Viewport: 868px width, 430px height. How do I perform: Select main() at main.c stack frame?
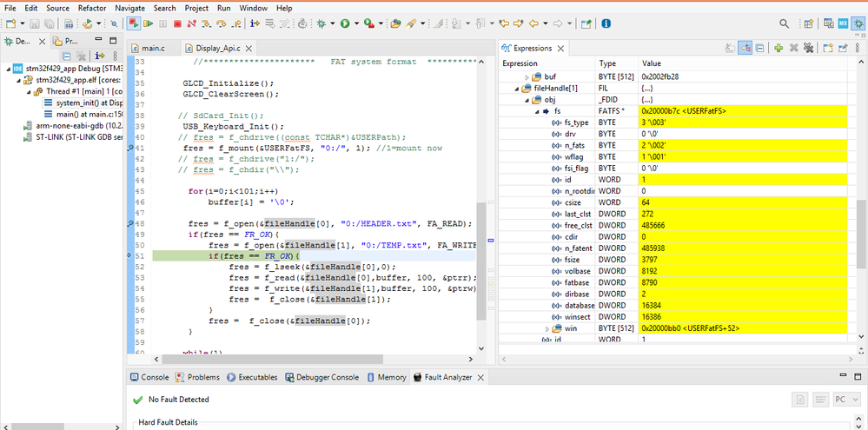(x=84, y=114)
